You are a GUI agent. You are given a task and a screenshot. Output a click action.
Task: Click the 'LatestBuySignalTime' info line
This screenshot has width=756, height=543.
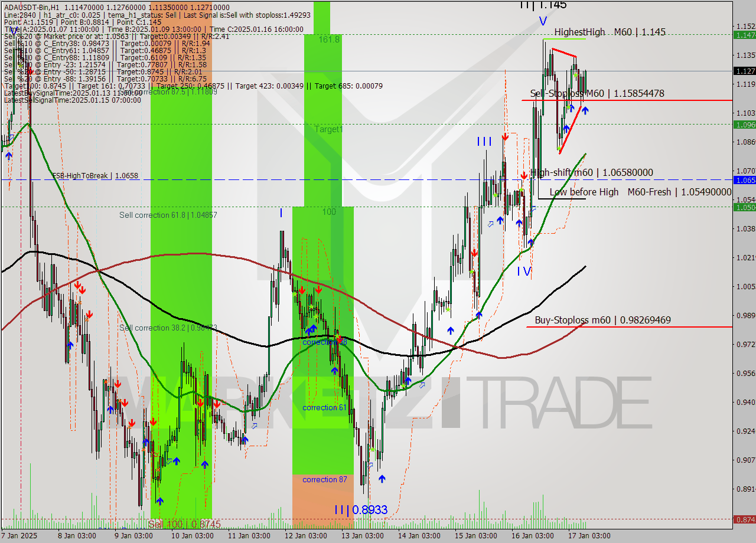tap(73, 93)
